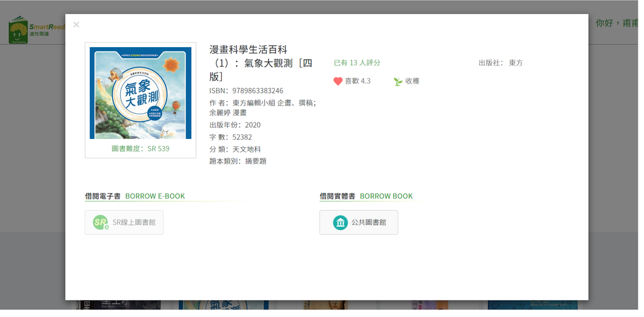Click the 借閱電子書 BORROW E-BOOK heading
Viewport: 644px width, 317px height.
pos(135,196)
